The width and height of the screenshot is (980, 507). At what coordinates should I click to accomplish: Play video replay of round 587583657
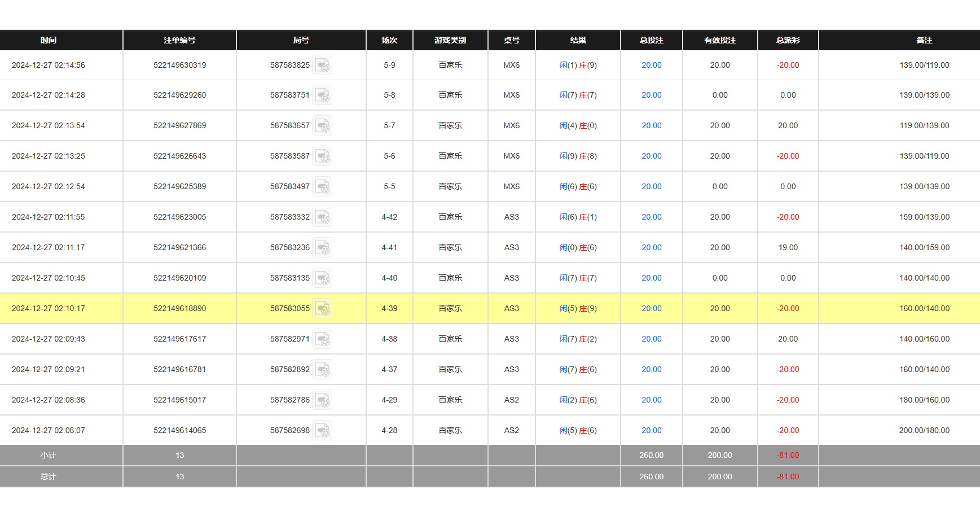point(323,126)
